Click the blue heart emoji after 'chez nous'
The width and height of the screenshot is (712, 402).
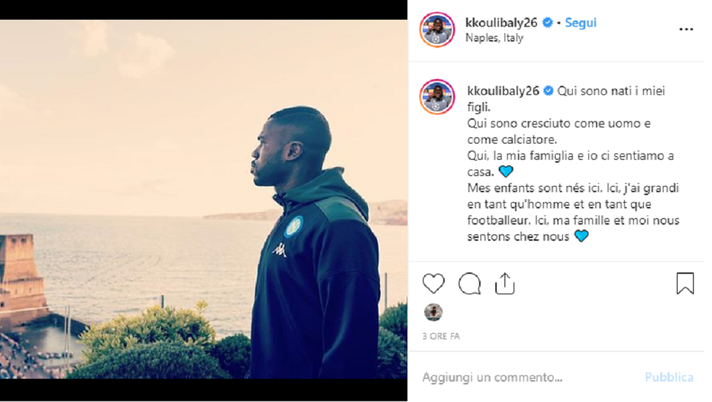pyautogui.click(x=581, y=236)
